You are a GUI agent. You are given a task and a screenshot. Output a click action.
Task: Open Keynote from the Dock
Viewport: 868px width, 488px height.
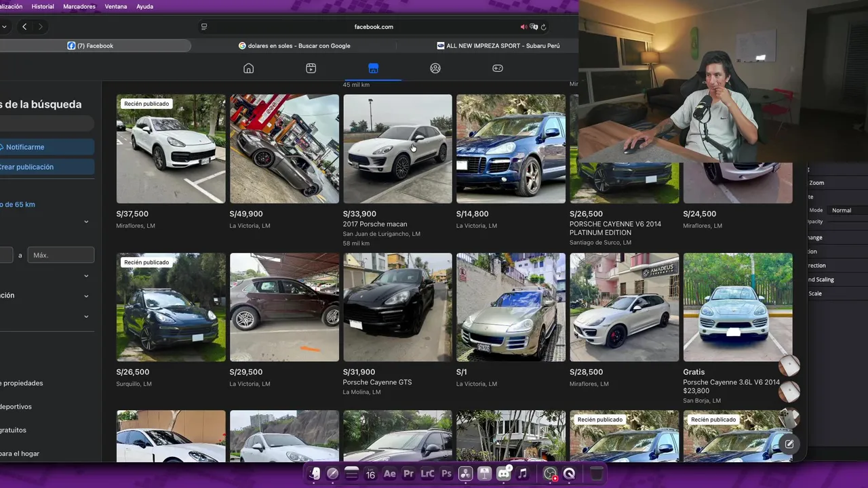484,474
